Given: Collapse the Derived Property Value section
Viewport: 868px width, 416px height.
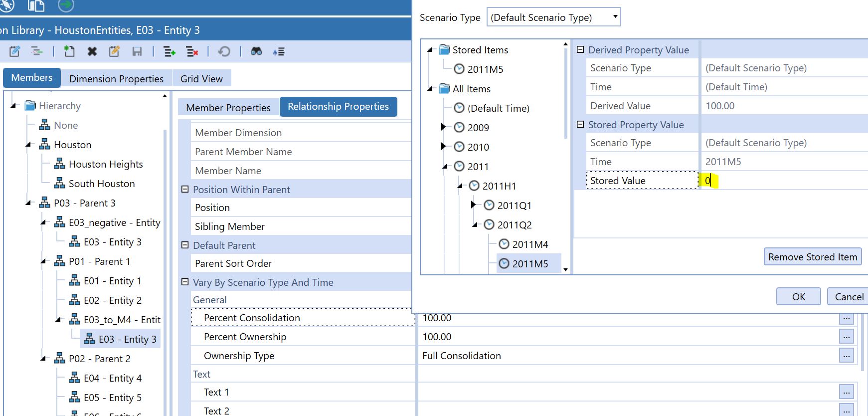Looking at the screenshot, I should (580, 50).
